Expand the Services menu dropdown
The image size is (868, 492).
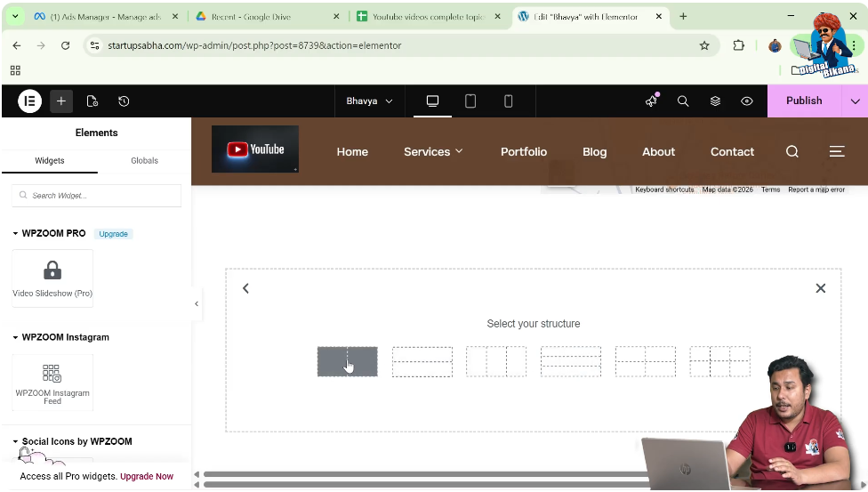tap(433, 152)
